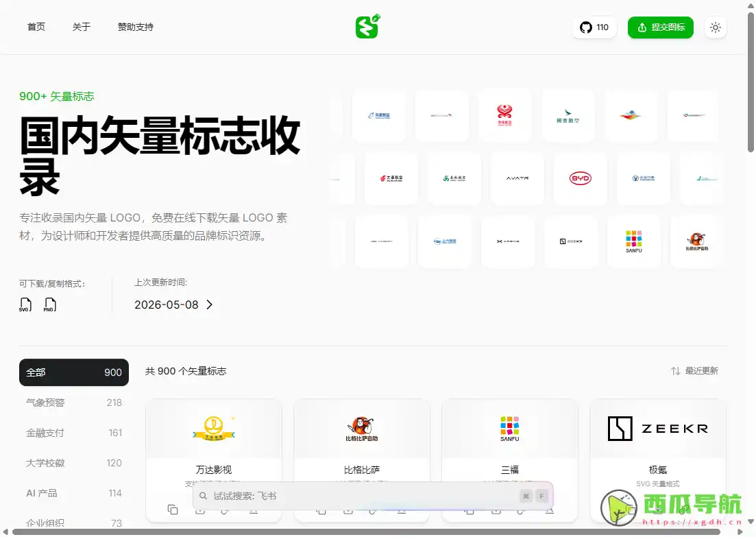Select the AI 产品 category
This screenshot has height=537, width=756.
[74, 493]
